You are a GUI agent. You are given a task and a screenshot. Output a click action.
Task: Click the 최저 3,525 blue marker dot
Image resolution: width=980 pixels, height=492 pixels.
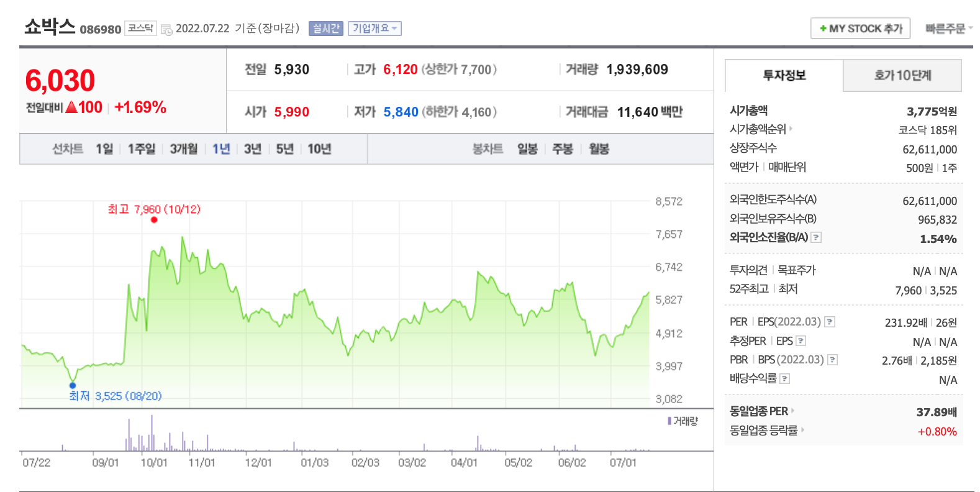click(73, 385)
